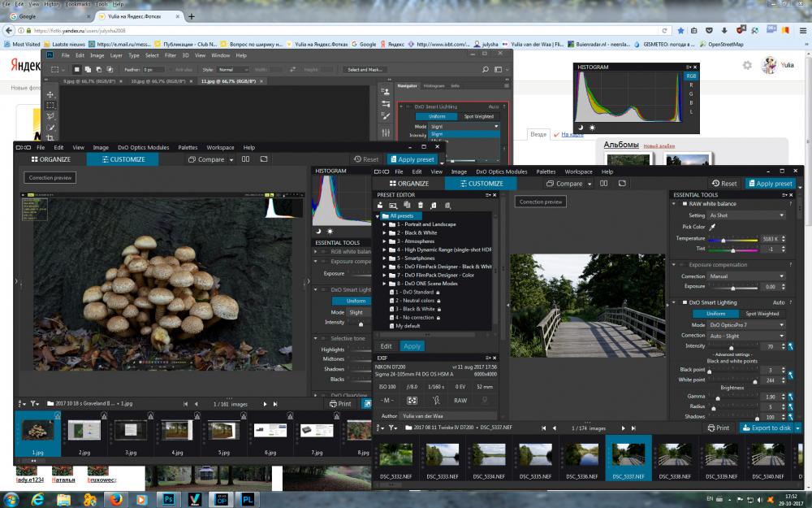Open the Export to disk dropdown arrow
This screenshot has width=812, height=508.
[x=797, y=428]
